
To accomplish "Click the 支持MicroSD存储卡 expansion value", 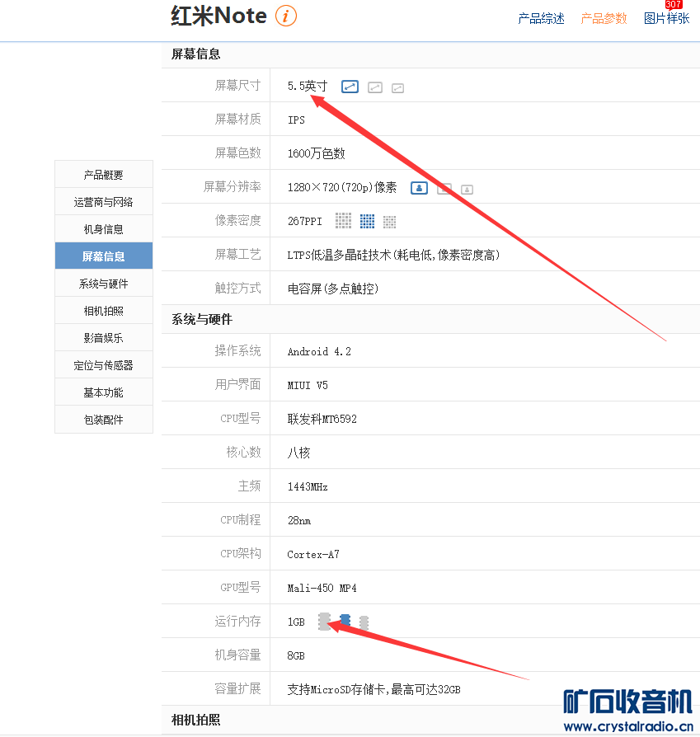I will [x=373, y=690].
